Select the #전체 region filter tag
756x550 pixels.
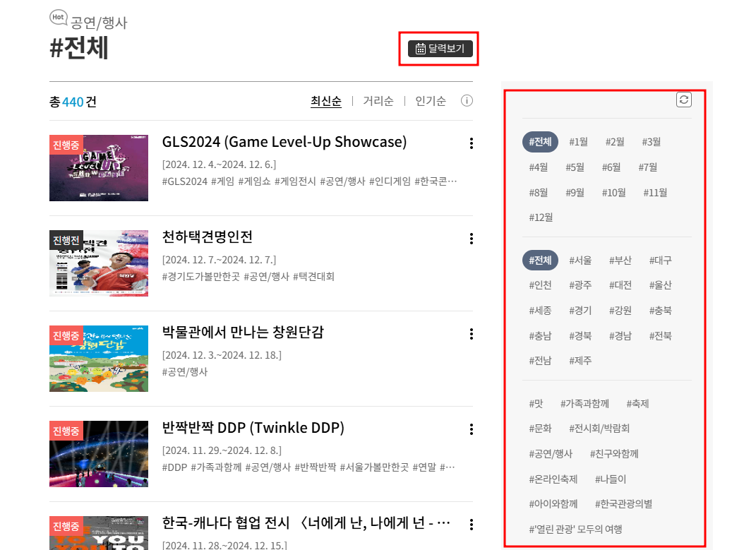[x=541, y=261]
